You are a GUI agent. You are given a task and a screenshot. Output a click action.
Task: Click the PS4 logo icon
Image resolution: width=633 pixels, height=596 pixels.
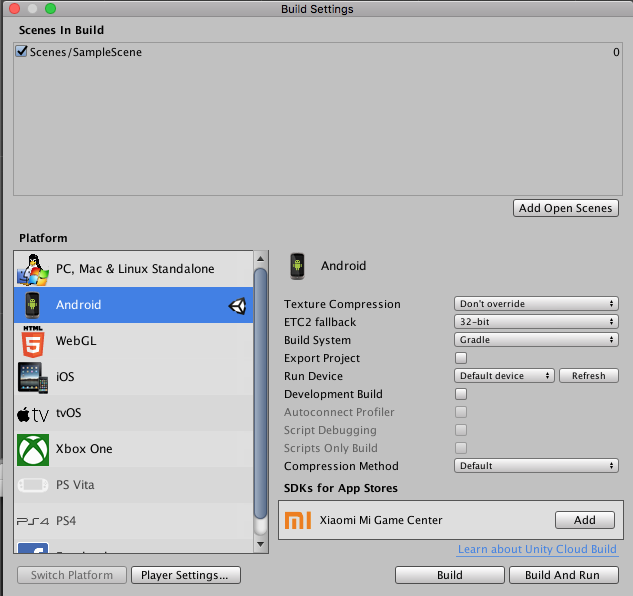click(x=33, y=521)
